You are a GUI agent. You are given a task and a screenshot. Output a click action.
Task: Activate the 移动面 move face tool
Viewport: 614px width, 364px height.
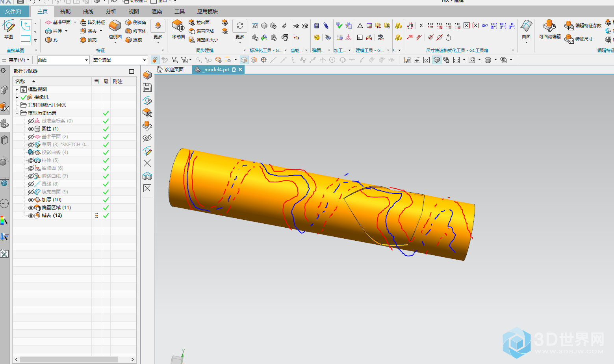tap(178, 29)
